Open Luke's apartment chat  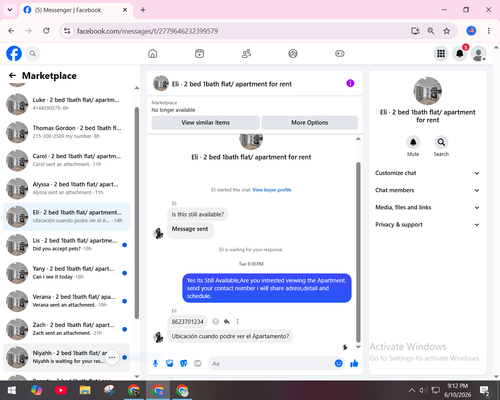click(x=66, y=104)
